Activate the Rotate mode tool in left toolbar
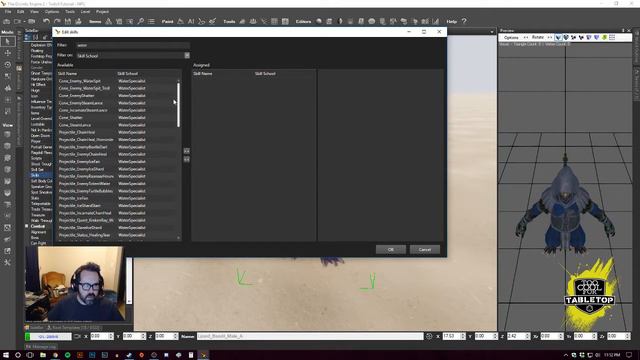 click(7, 64)
